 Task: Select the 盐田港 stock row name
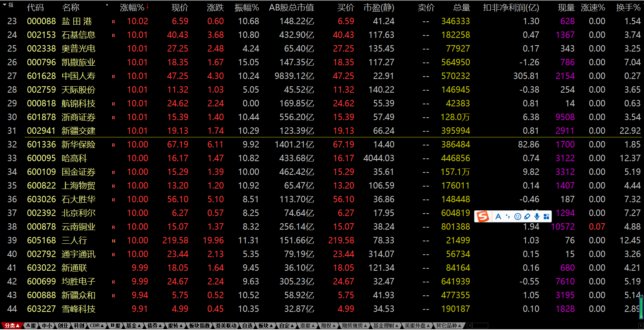point(77,21)
